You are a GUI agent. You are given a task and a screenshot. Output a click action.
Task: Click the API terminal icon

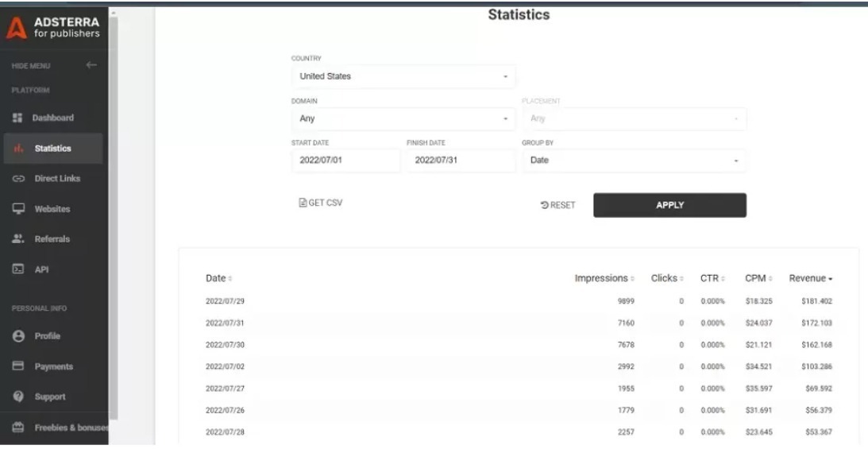point(18,269)
